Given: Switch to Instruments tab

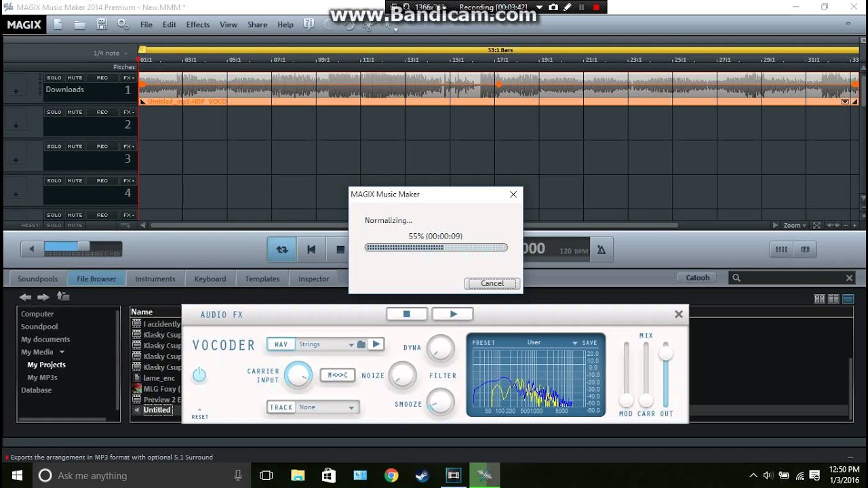Looking at the screenshot, I should [155, 279].
